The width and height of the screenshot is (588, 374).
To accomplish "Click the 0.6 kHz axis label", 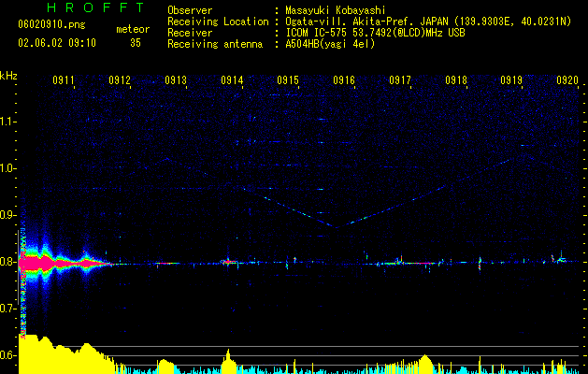I will click(x=7, y=355).
